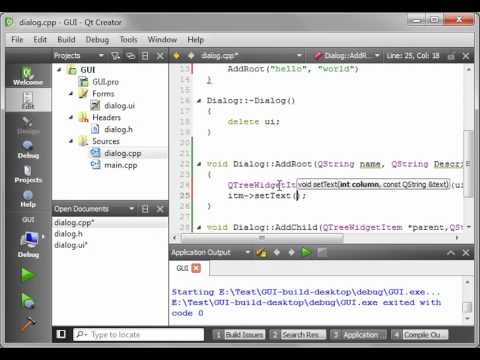
Task: Collapse the GUI project node
Action: point(59,70)
